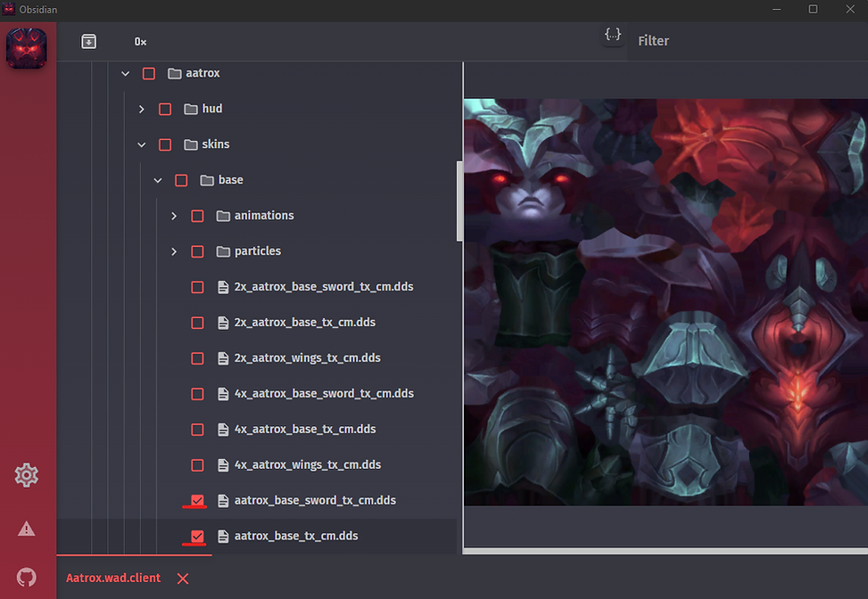Check the hud folder checkbox

tap(165, 109)
